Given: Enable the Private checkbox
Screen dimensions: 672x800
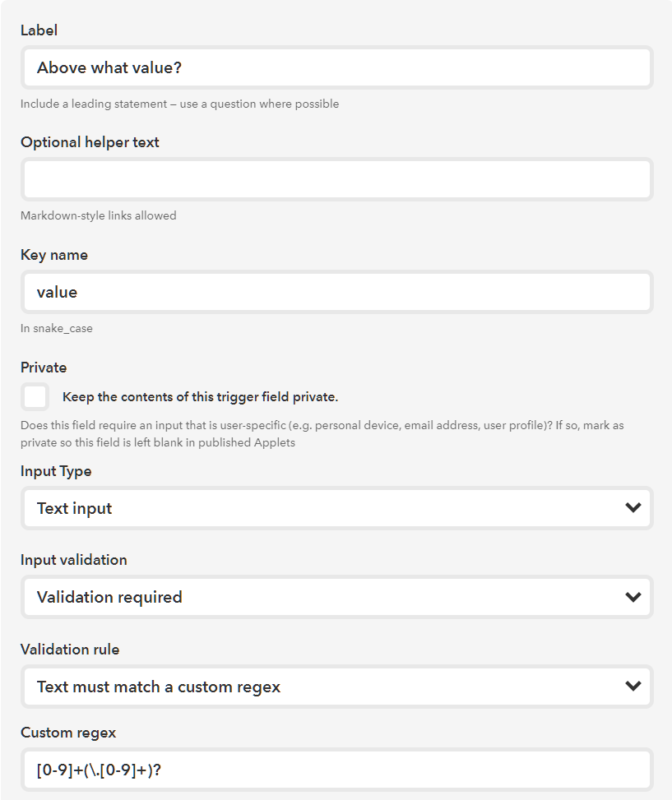Looking at the screenshot, I should pos(35,397).
